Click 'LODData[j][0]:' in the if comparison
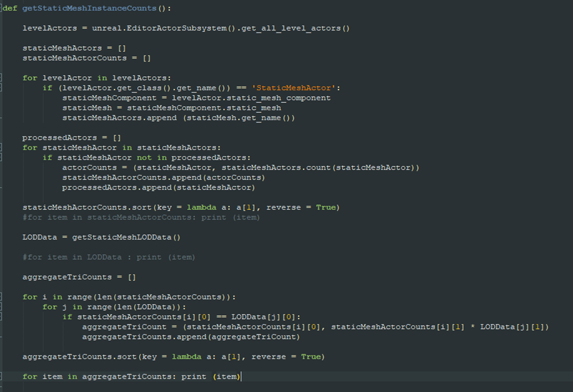Screen dimensions: 573x392 click(x=266, y=317)
